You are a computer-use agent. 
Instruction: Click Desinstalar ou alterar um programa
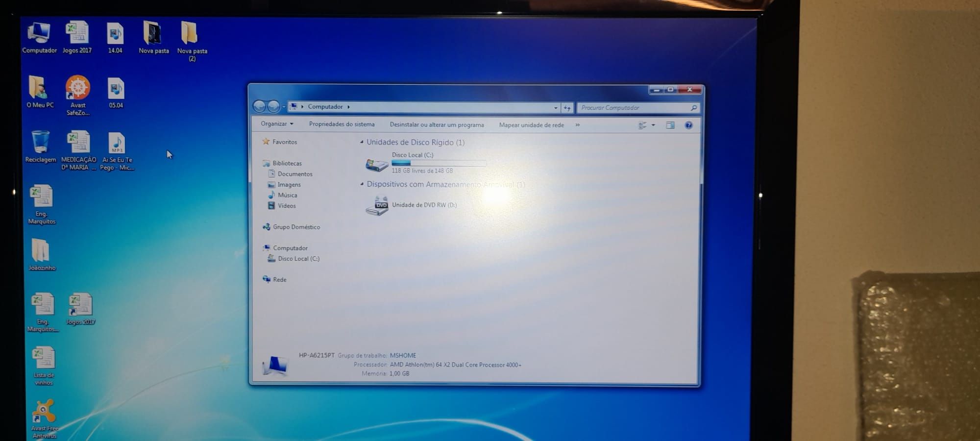(x=437, y=125)
